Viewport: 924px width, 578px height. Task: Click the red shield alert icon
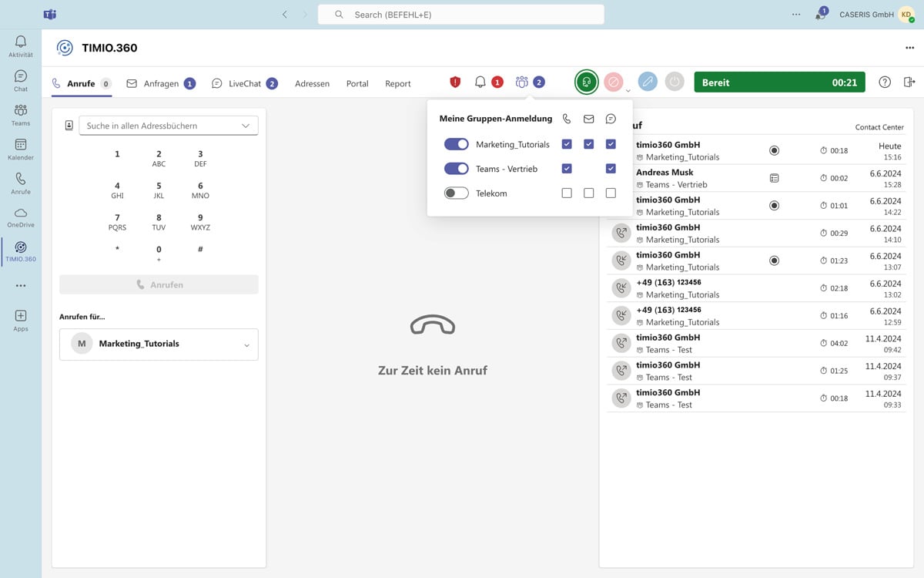(455, 82)
